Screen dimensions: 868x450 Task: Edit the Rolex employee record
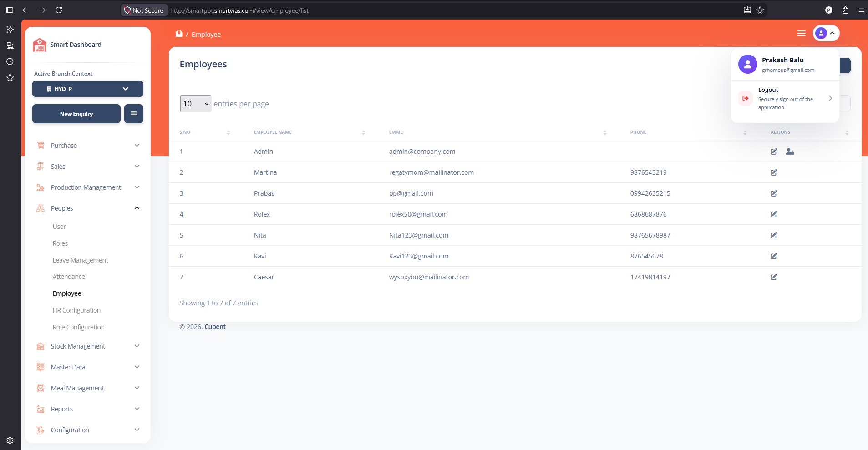click(x=773, y=214)
